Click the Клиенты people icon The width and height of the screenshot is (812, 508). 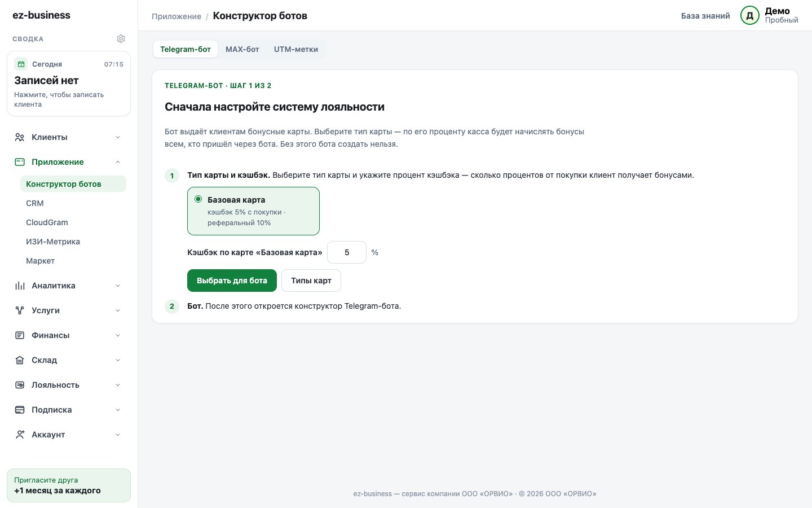coord(20,137)
